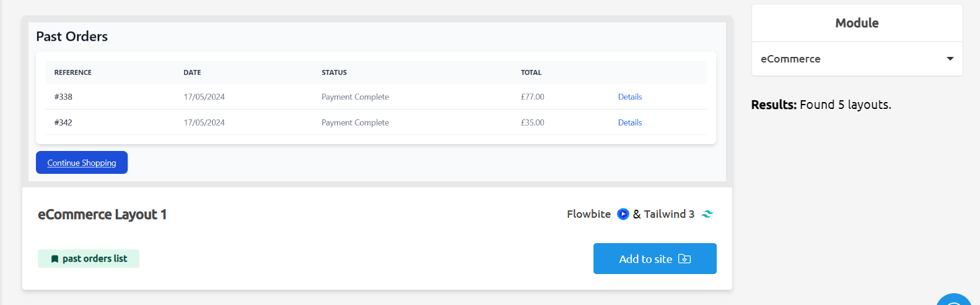Image resolution: width=980 pixels, height=305 pixels.
Task: Select order row #338 reference
Action: point(63,97)
